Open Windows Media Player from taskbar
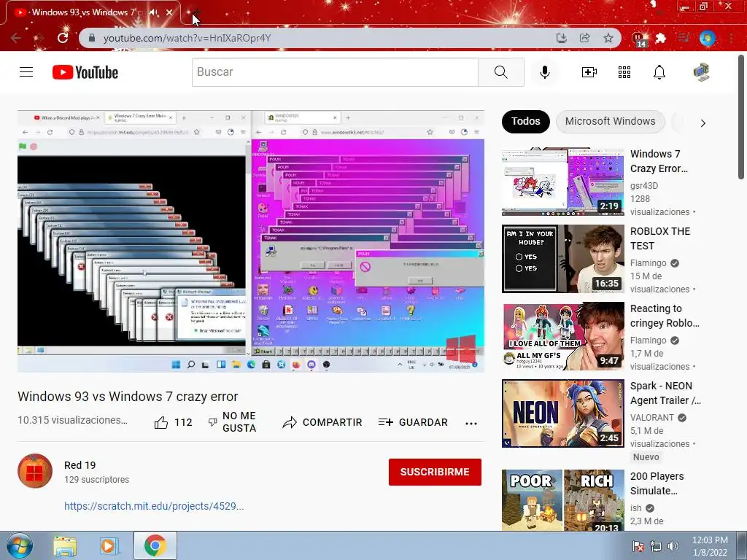747x560 pixels. [x=109, y=545]
